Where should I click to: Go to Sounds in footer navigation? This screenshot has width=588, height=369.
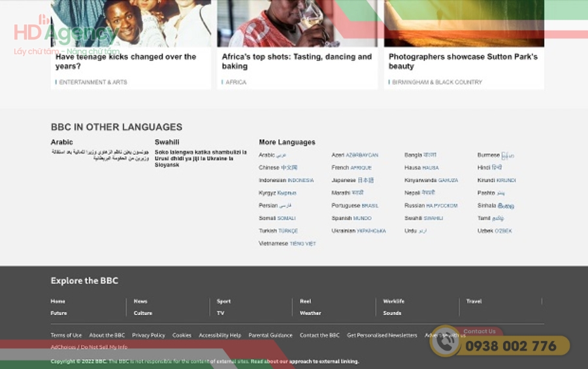point(392,313)
